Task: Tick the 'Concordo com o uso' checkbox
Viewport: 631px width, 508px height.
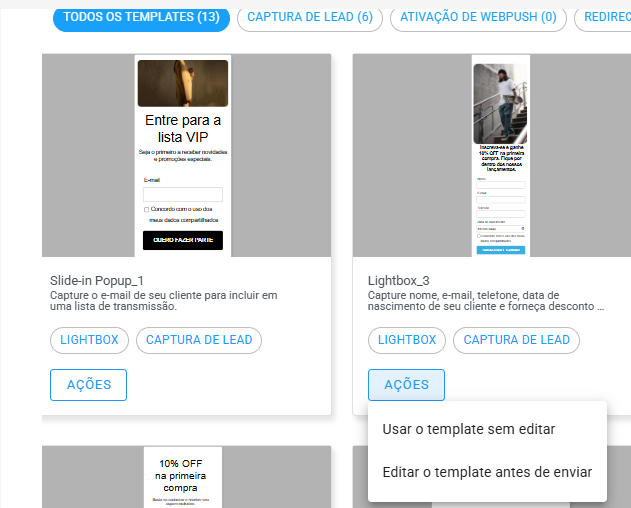Action: [x=147, y=209]
